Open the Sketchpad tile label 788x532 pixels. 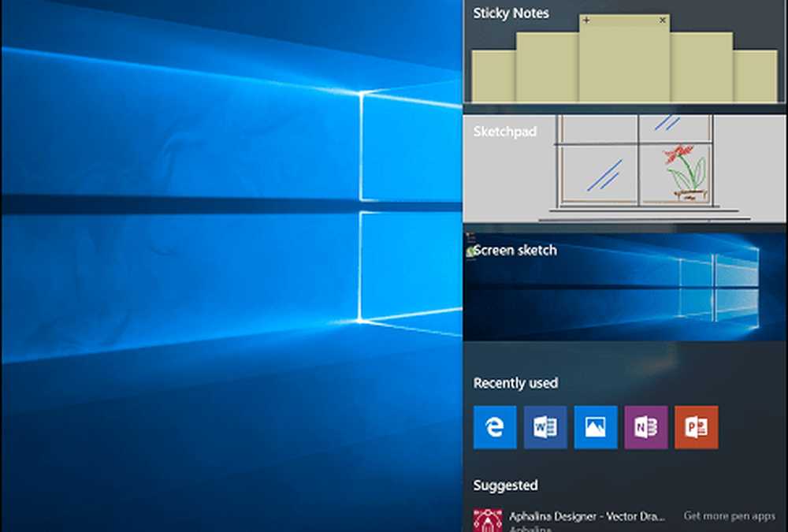click(x=504, y=132)
